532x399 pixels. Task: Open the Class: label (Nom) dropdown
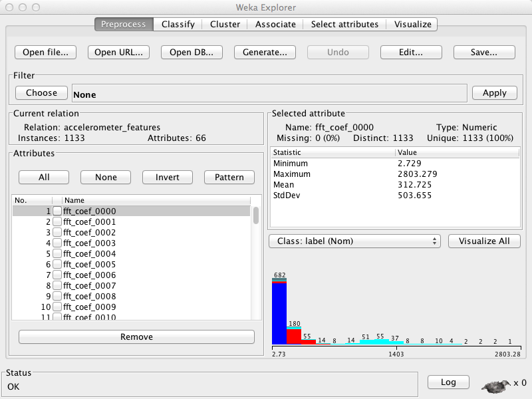coord(354,241)
